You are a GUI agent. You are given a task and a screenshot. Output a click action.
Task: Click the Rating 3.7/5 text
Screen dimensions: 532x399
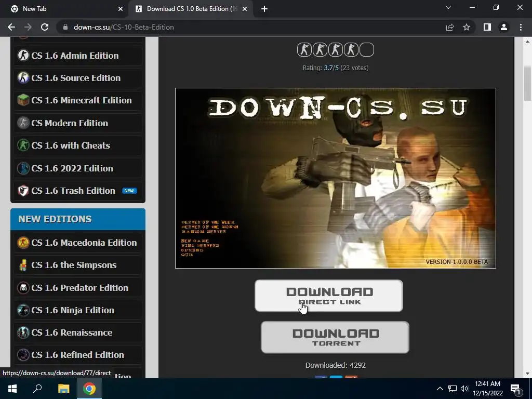click(335, 68)
